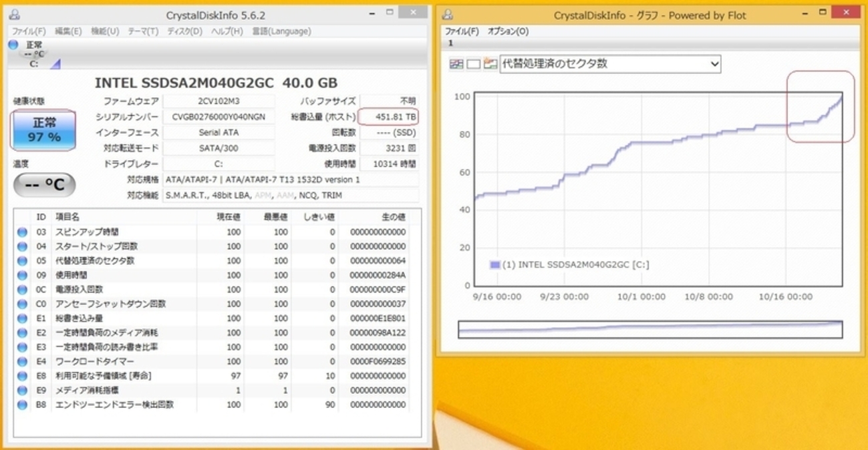Click the -- °C temperature button
The width and height of the screenshot is (868, 450).
pyautogui.click(x=44, y=185)
